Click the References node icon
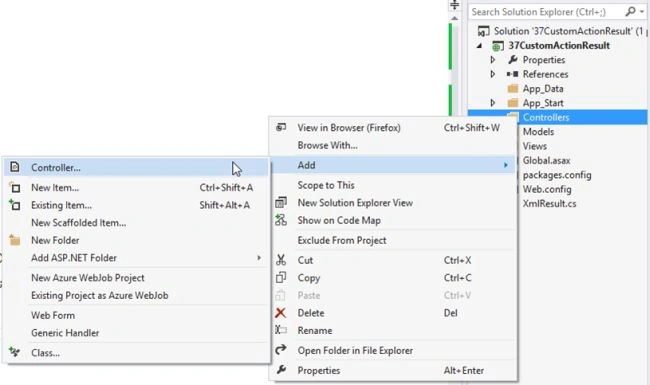This screenshot has width=650, height=385. click(512, 74)
